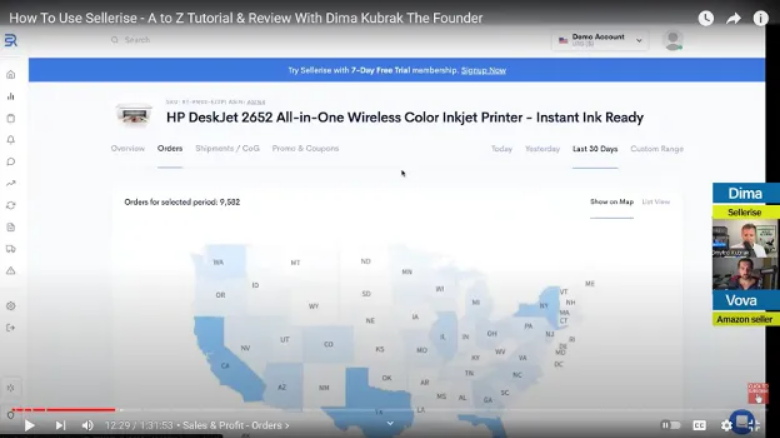This screenshot has height=438, width=780.
Task: Exit full screen mode
Action: (754, 426)
